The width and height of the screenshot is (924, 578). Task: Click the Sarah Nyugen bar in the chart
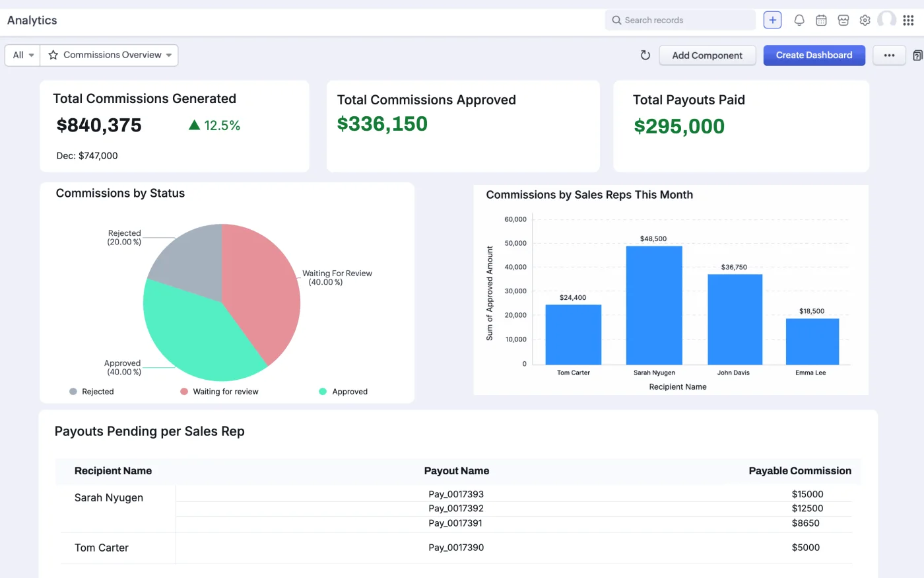tap(653, 305)
